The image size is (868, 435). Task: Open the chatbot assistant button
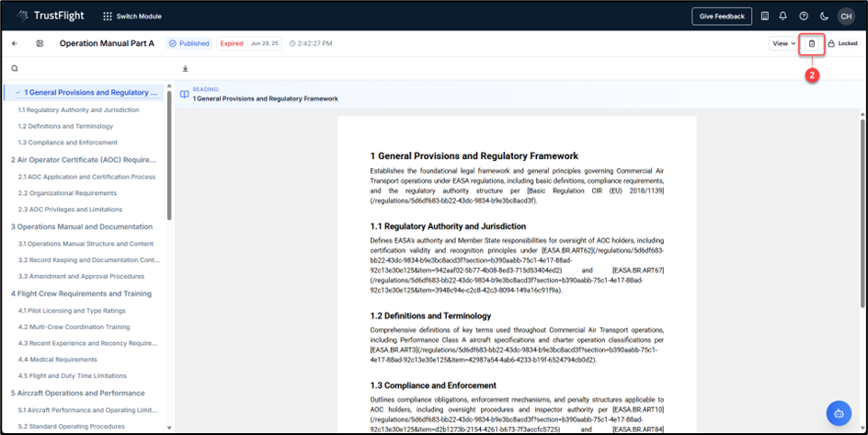839,414
